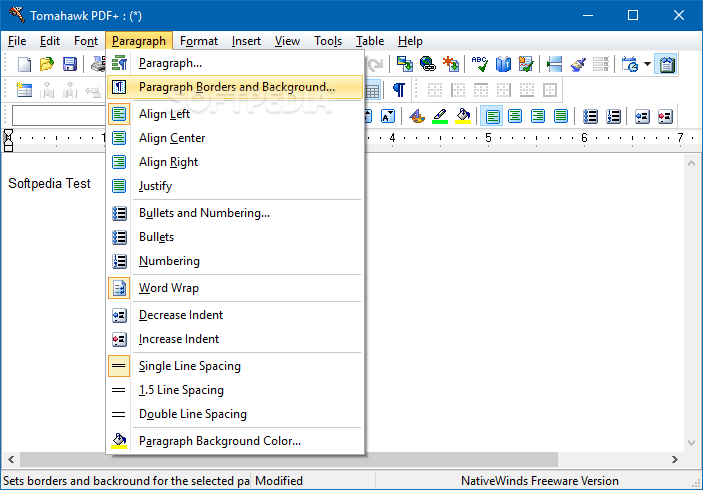Open the Help menu
703x490 pixels.
(410, 41)
